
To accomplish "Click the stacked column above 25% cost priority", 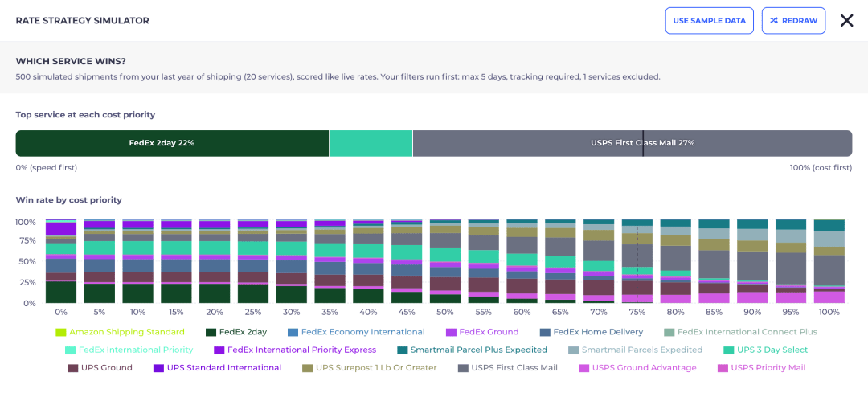I will pos(253,261).
